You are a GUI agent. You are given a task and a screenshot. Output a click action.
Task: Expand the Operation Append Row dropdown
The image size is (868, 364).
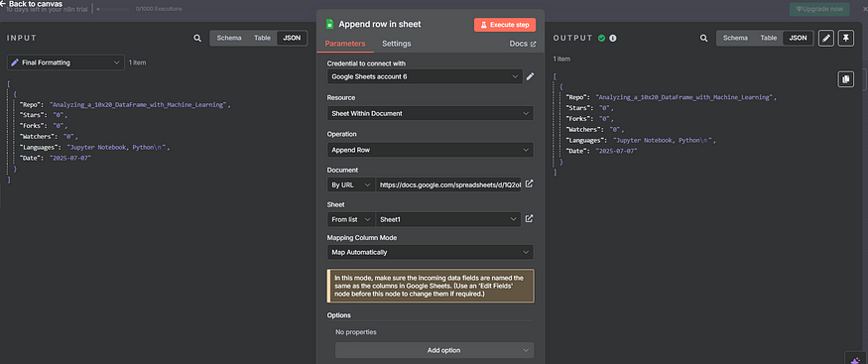click(431, 150)
